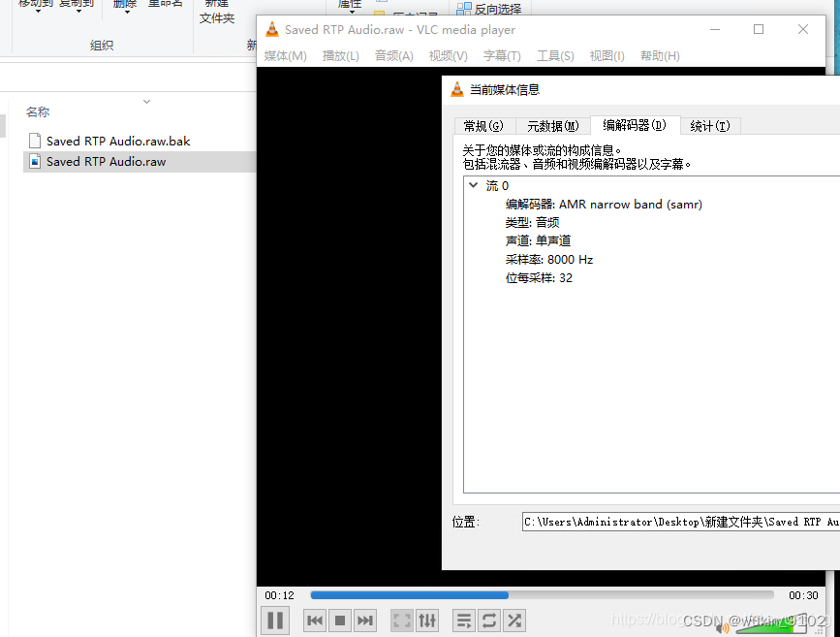Collapse the 流 0 tree node
This screenshot has height=637, width=840.
click(x=473, y=185)
